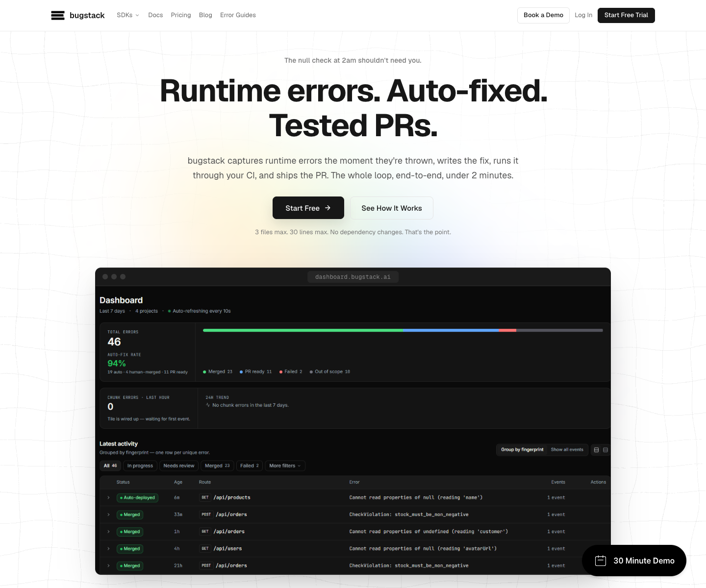Click the gray Out of scope bar segment
Viewport: 706px width, 588px height.
559,330
